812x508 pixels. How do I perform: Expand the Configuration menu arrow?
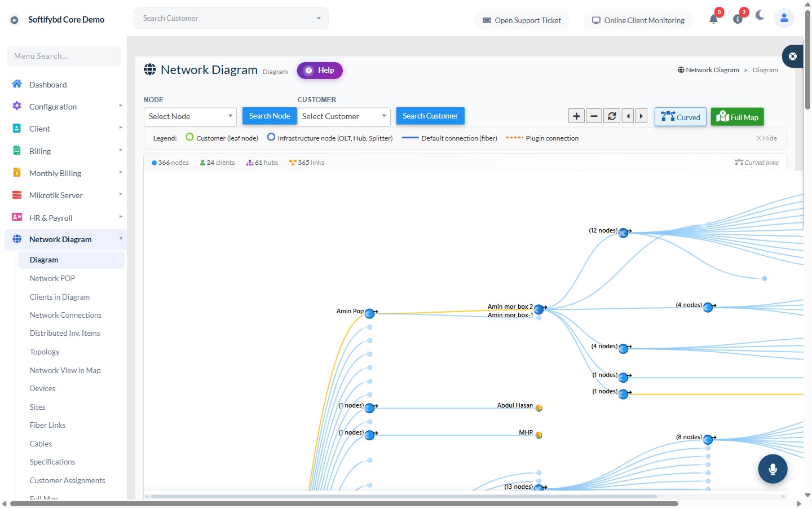tap(121, 106)
